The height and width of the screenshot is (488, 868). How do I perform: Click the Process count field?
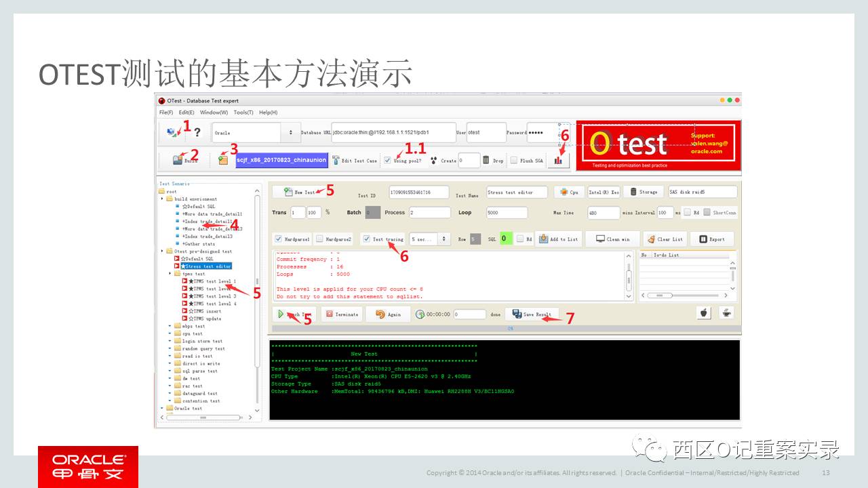tap(429, 212)
